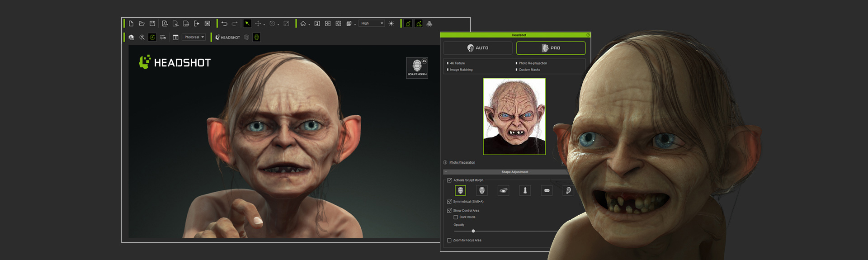Toggle the green auto-update A icon
Viewport: 868px width, 260px height.
tap(152, 38)
